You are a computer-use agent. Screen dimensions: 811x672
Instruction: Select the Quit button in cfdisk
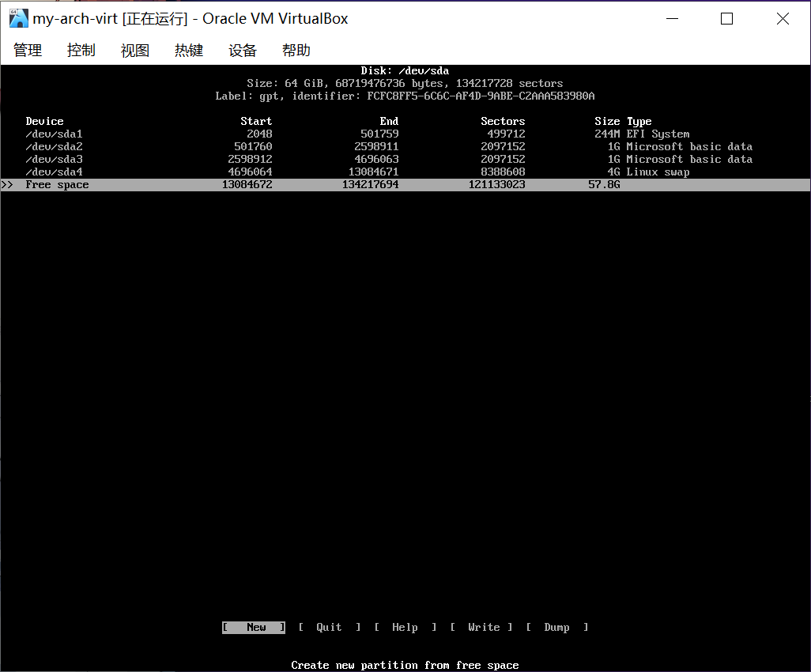[329, 628]
